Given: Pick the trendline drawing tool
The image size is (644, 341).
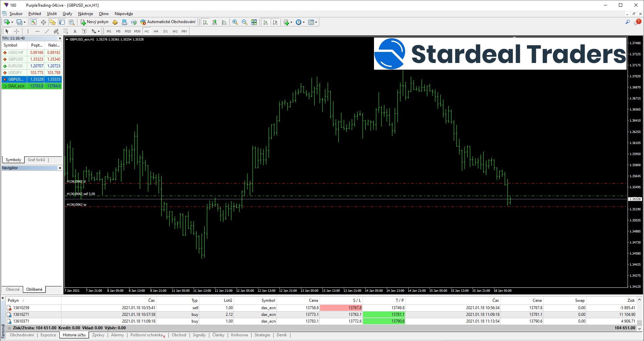Looking at the screenshot, I should (47, 31).
